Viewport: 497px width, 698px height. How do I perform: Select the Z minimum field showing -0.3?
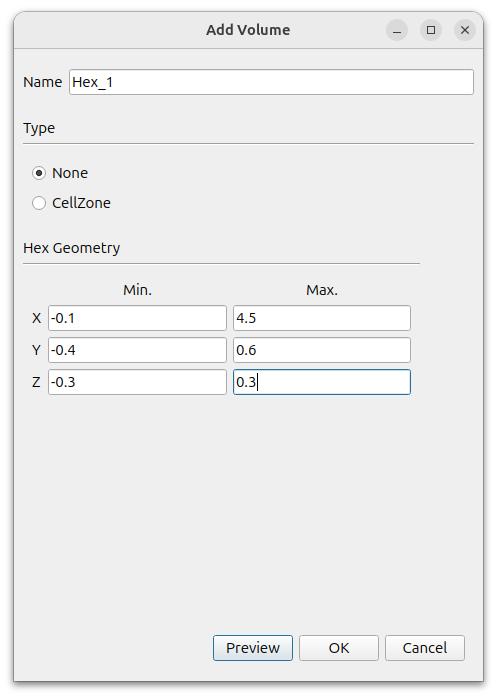137,382
